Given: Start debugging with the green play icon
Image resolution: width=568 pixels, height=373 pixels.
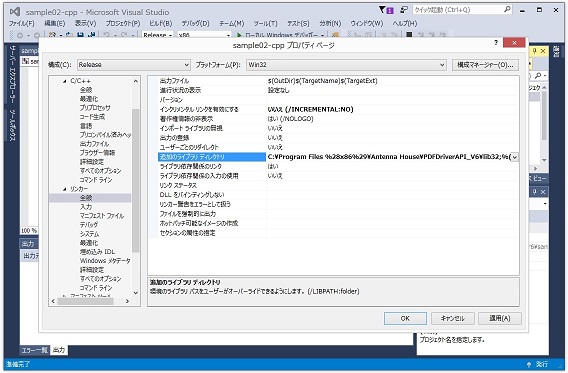Looking at the screenshot, I should [239, 35].
